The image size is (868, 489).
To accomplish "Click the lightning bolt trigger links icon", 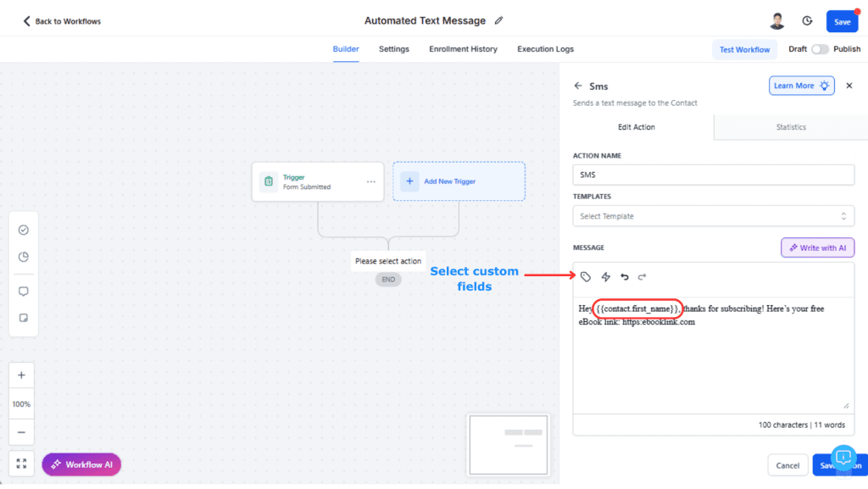I will 606,277.
